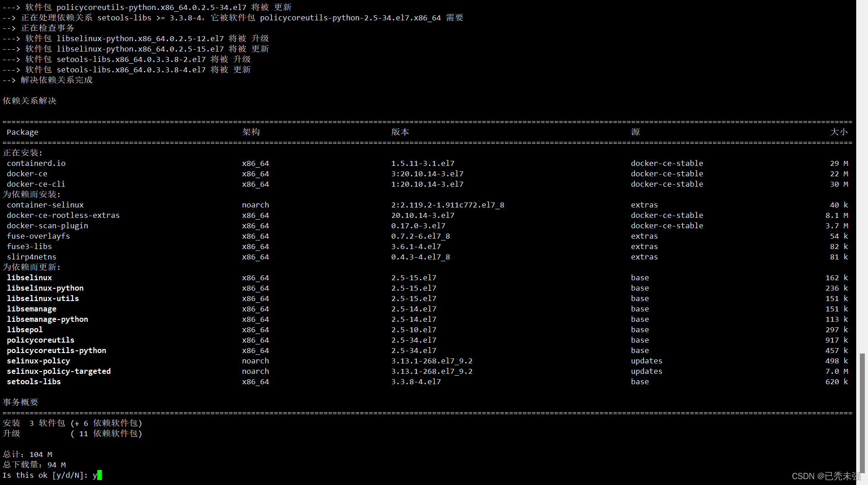The width and height of the screenshot is (868, 485).
Task: Click version 1.5.11-3.1.el7 of containerd.io
Action: point(423,163)
